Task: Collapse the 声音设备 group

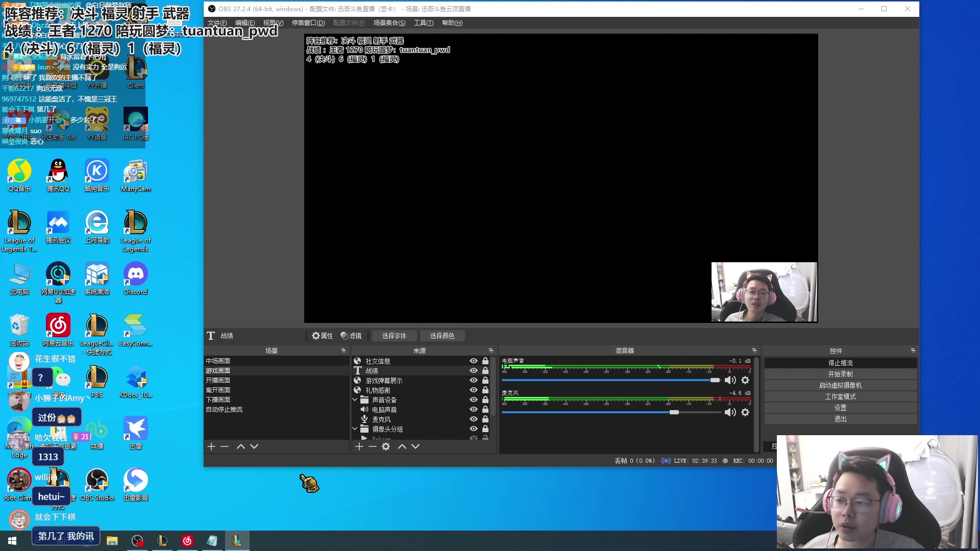Action: [x=355, y=400]
